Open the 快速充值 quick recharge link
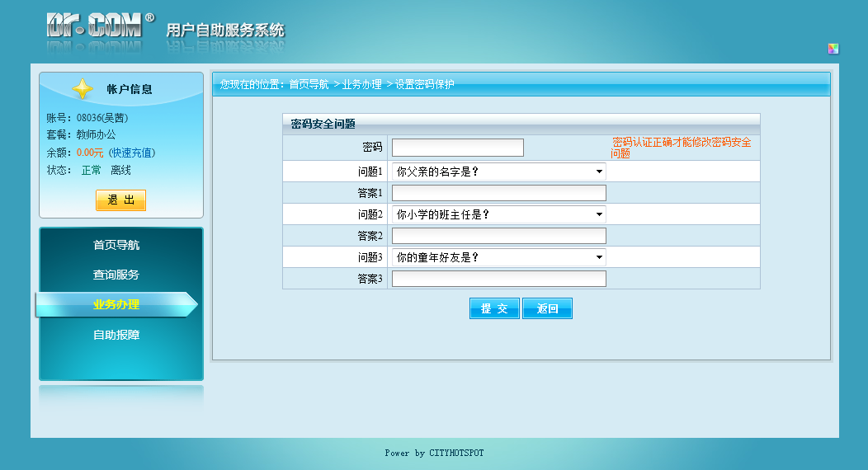 (x=132, y=153)
